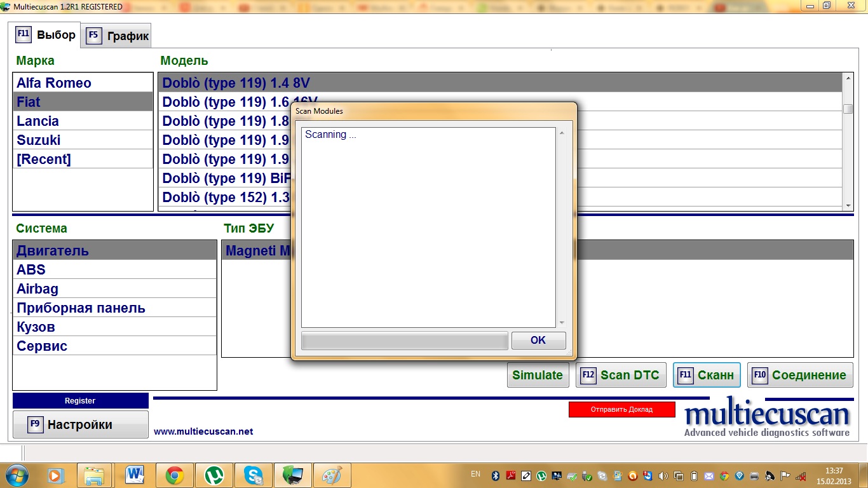Click the F10 key icon on Соединение button
Screen dimensions: 868x488
click(760, 375)
